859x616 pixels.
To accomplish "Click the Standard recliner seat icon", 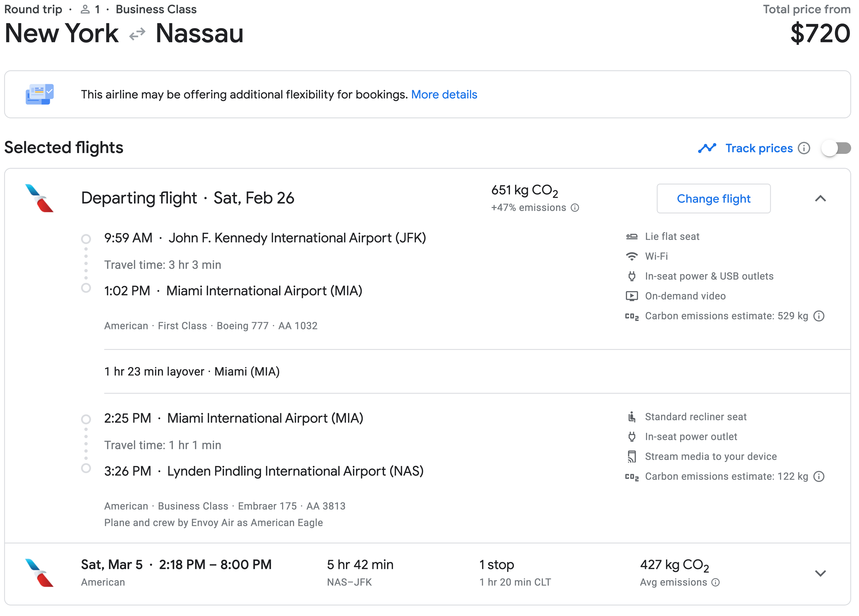I will 632,417.
